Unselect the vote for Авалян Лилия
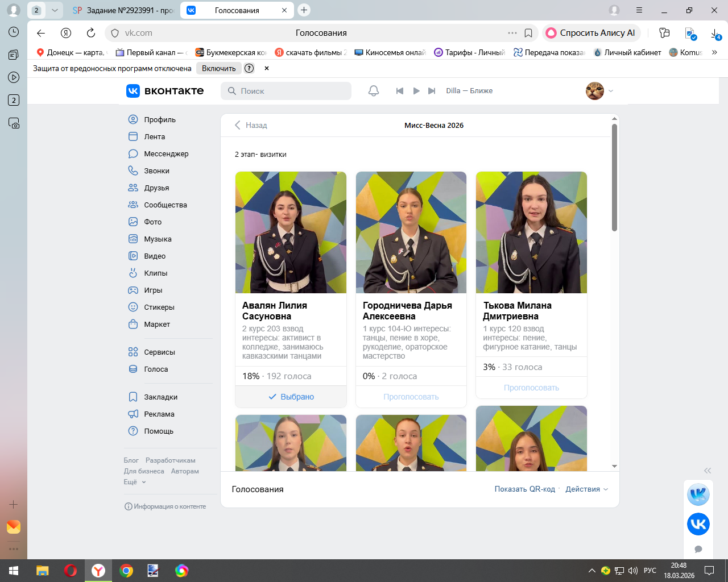 [291, 397]
